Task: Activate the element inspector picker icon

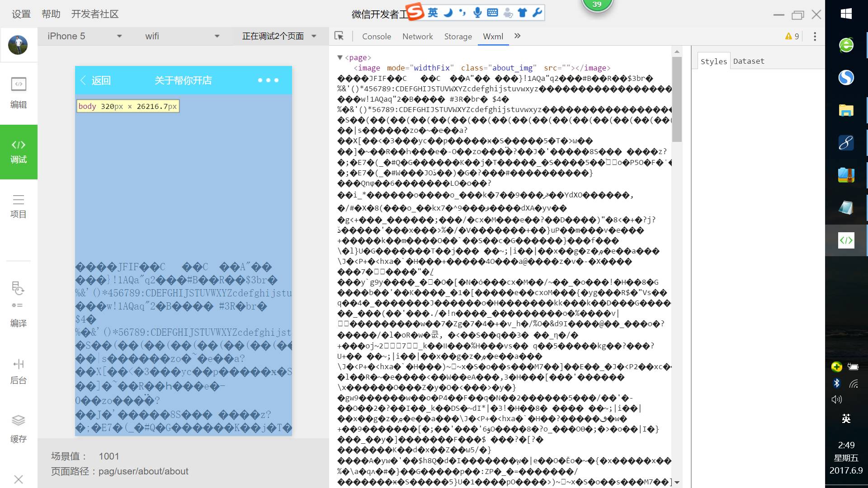Action: coord(339,36)
